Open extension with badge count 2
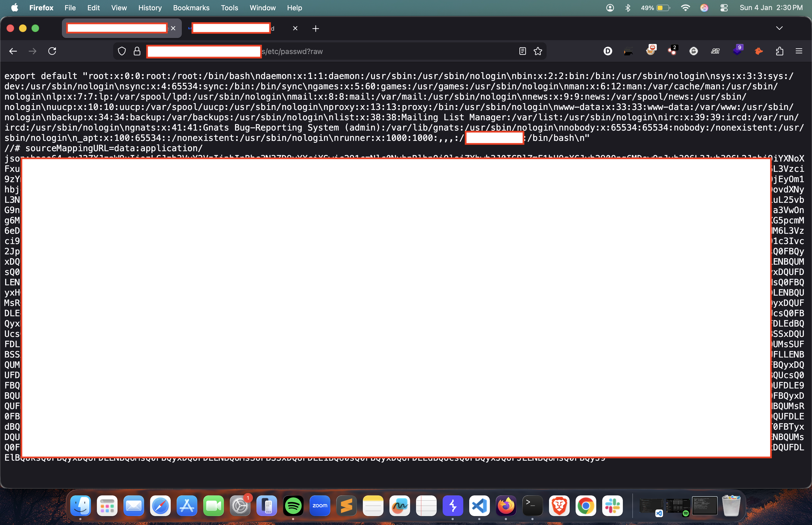This screenshot has height=525, width=812. pos(673,50)
